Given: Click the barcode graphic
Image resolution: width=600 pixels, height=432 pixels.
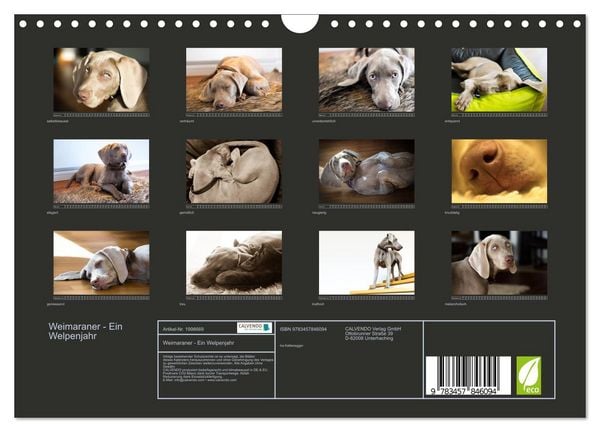Looking at the screenshot, I should click(x=468, y=375).
